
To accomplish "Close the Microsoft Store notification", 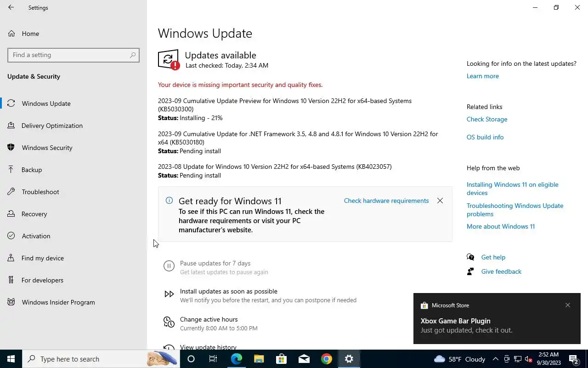I will [x=568, y=305].
